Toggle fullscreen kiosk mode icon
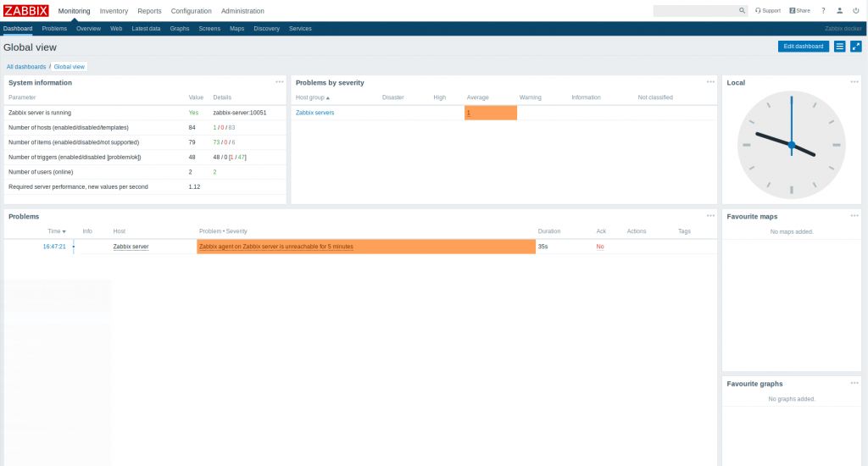Viewport: 868px width, 466px height. [856, 47]
